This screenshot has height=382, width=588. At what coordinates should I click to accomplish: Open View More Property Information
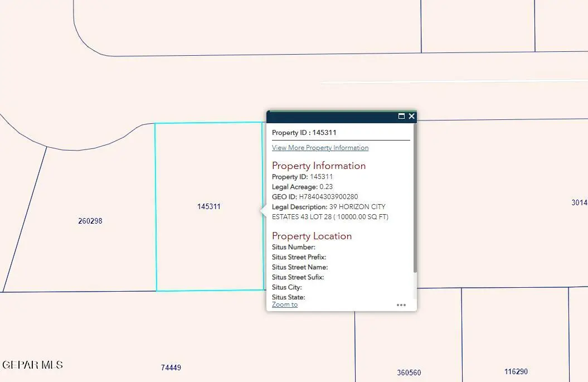click(x=319, y=147)
